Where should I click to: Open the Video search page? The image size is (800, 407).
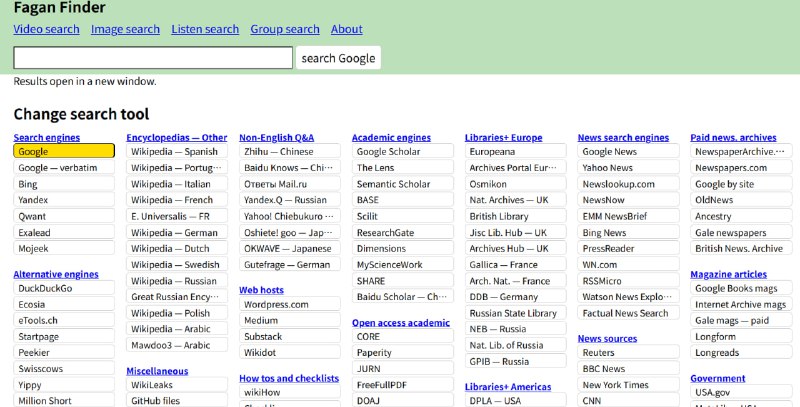(46, 29)
